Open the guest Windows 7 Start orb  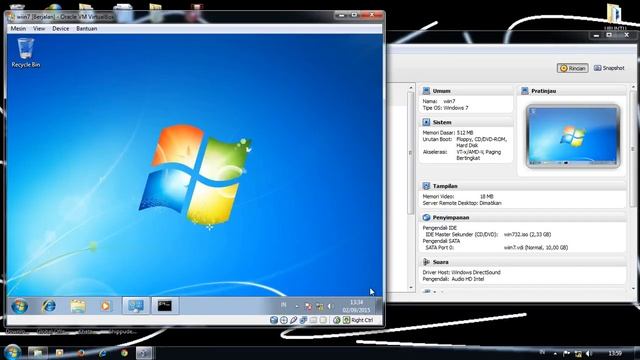tap(19, 306)
